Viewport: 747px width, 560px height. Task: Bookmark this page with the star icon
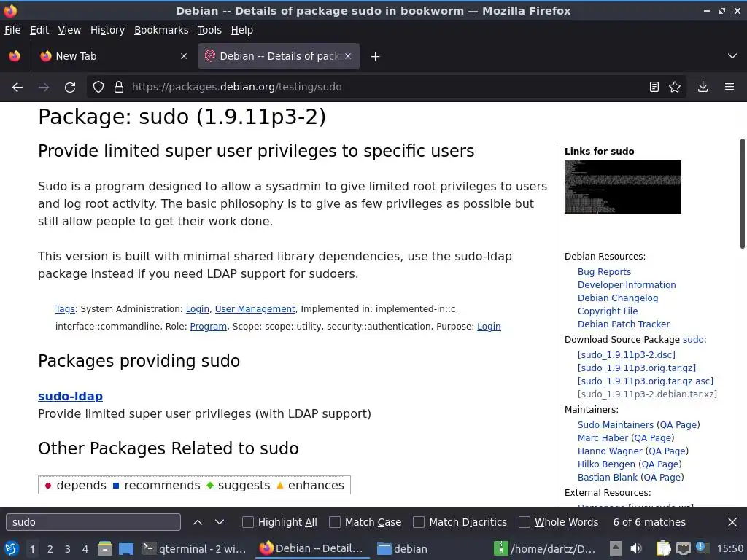click(x=675, y=87)
